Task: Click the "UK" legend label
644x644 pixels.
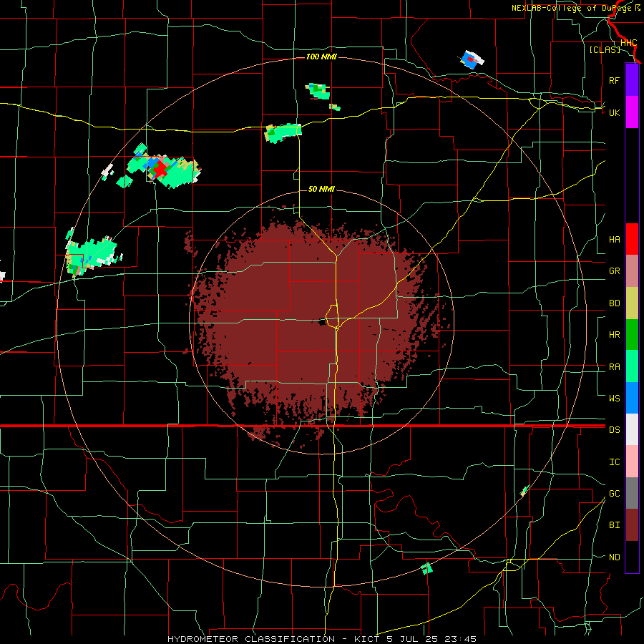Action: tap(614, 112)
